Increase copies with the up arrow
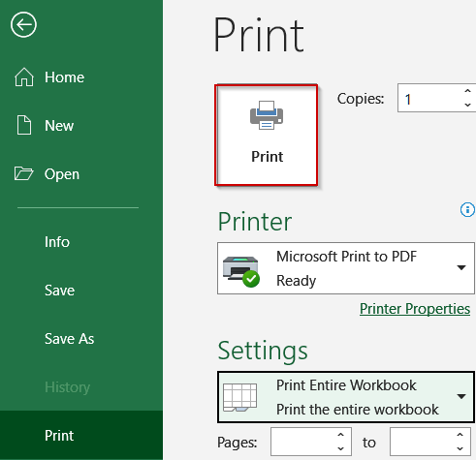 coord(467,91)
